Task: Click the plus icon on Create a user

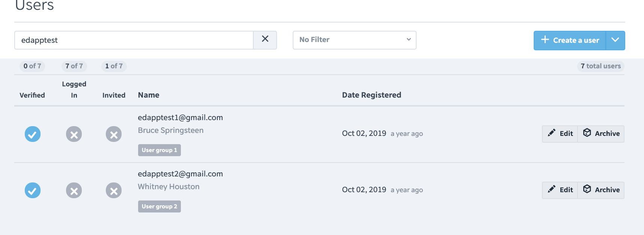Action: 545,40
